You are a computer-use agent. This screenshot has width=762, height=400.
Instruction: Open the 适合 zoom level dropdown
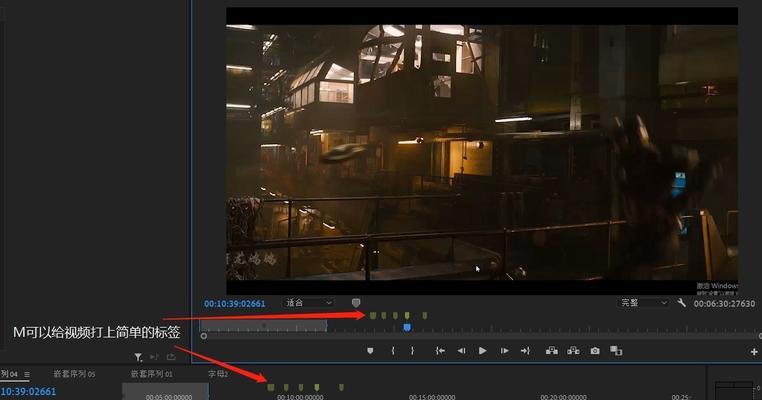coord(309,303)
